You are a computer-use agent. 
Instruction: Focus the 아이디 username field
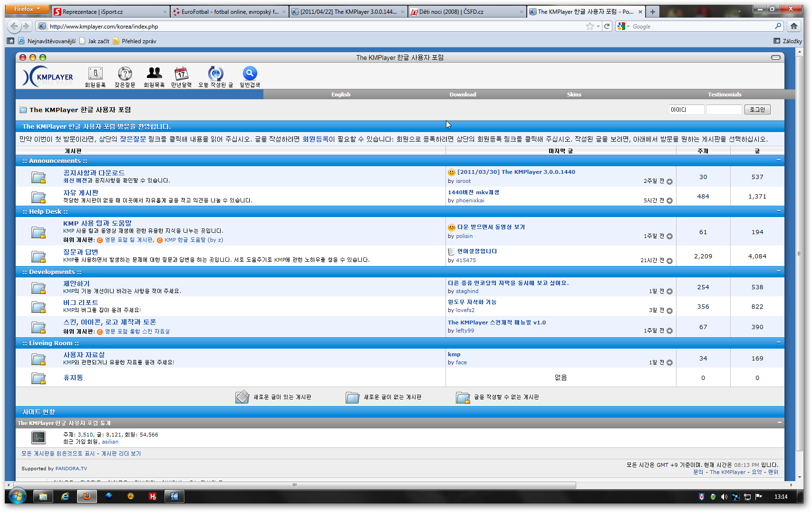coord(686,110)
